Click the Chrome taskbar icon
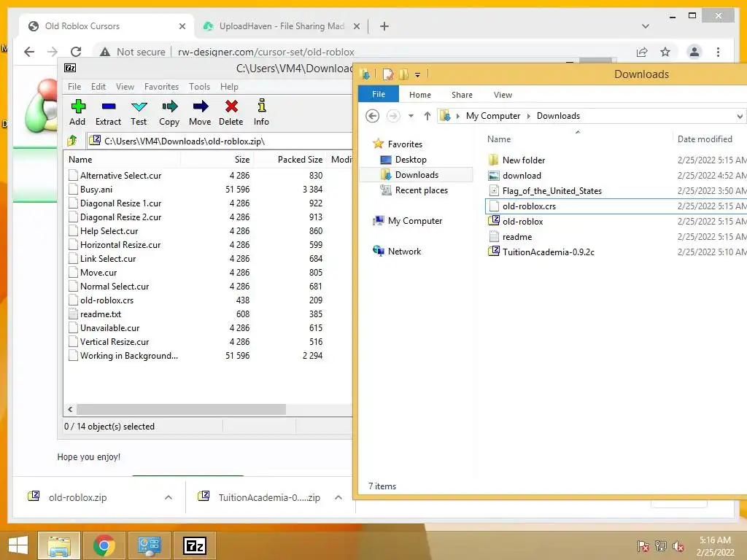Screen dimensions: 747x560 pos(104,545)
